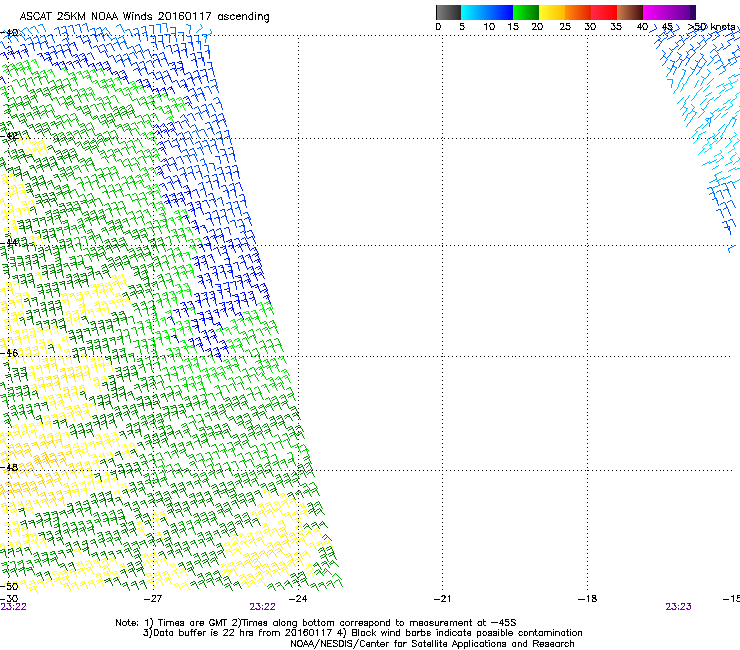Click the purple 23:23 time label
This screenshot has width=740, height=650.
point(678,607)
